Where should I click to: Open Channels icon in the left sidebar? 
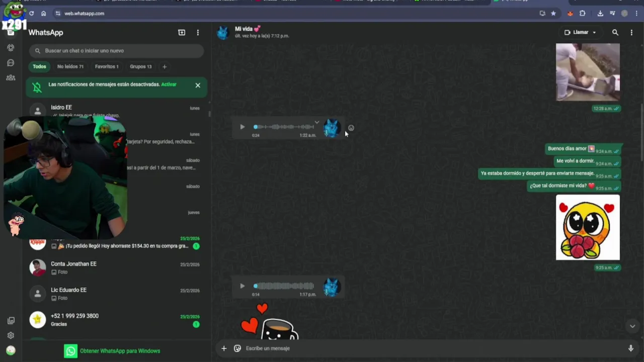[11, 63]
